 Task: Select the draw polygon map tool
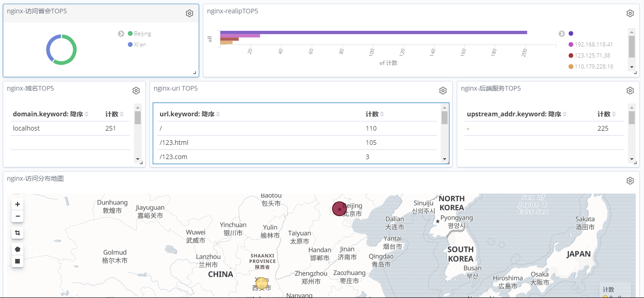point(17,249)
